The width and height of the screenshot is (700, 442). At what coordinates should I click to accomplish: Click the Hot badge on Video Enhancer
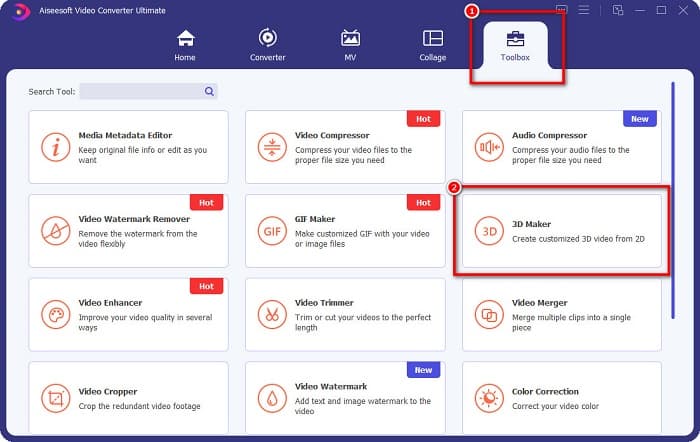tap(206, 286)
